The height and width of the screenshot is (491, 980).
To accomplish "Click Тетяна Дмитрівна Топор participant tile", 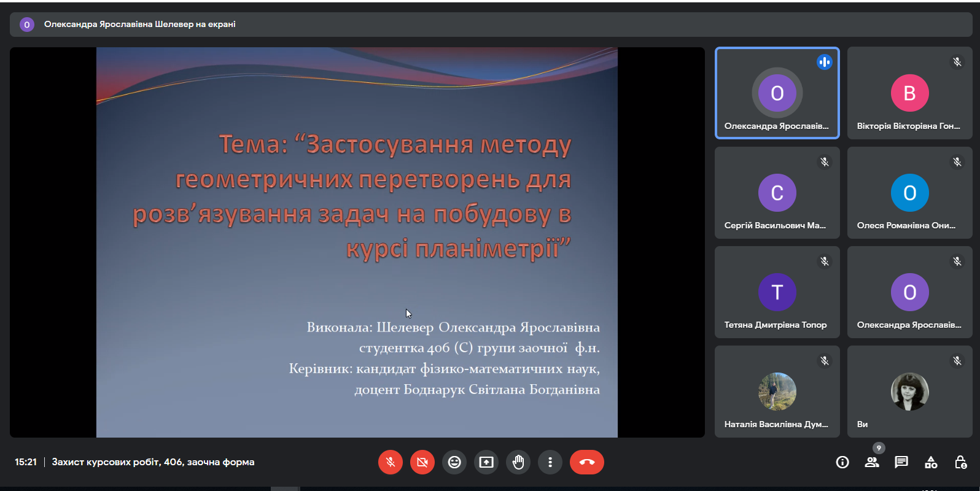I will (777, 292).
